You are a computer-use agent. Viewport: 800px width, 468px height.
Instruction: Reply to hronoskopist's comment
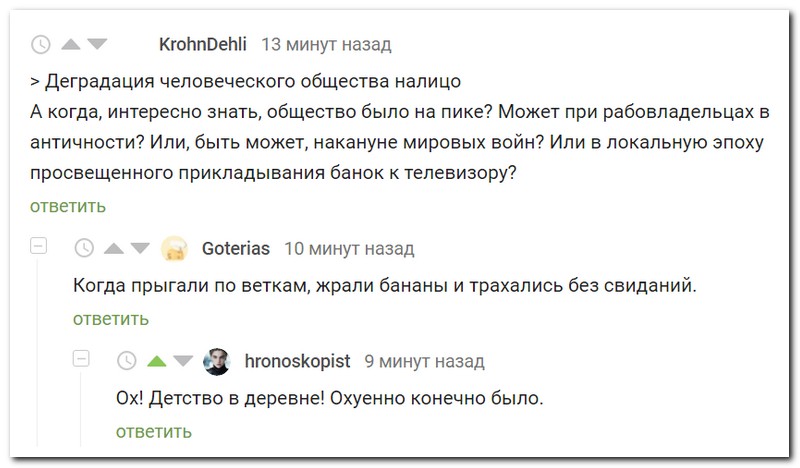(x=154, y=432)
